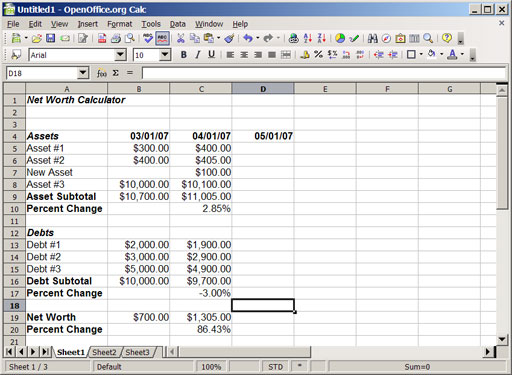Click the Function Wizard icon
This screenshot has height=375, width=512.
click(102, 73)
